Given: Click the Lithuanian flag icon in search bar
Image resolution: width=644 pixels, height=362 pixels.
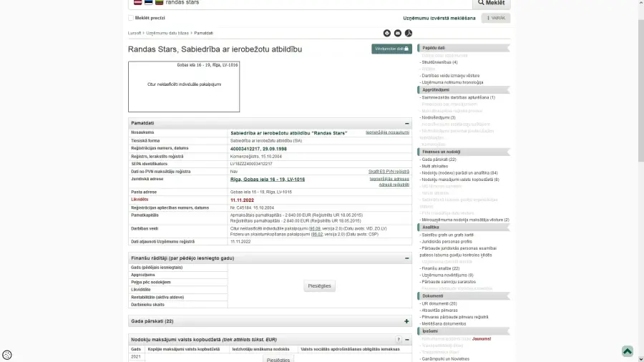Looking at the screenshot, I should 159,2.
